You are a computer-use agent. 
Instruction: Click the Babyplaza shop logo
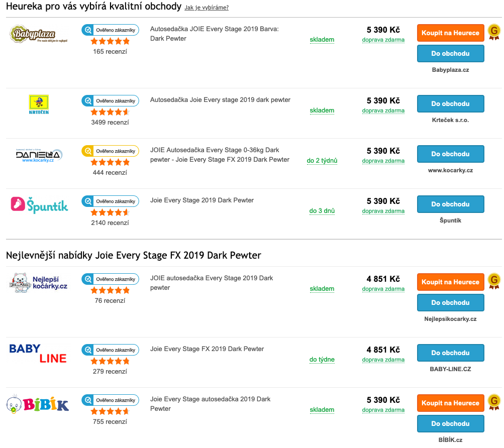click(x=39, y=34)
